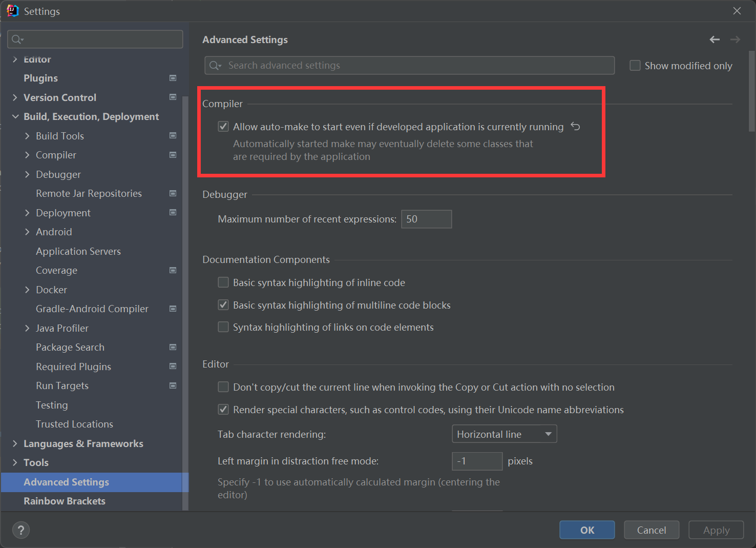This screenshot has height=548, width=756.
Task: Open Trusted Locations settings
Action: [x=74, y=424]
